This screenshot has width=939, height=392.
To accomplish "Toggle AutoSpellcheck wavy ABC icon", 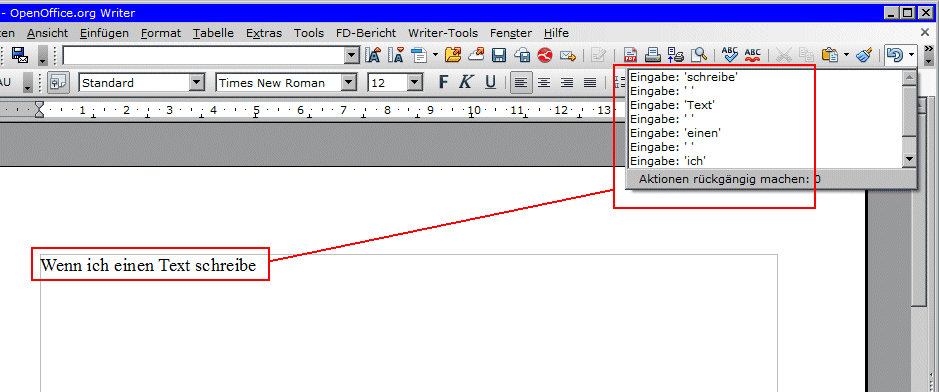I will click(x=753, y=56).
